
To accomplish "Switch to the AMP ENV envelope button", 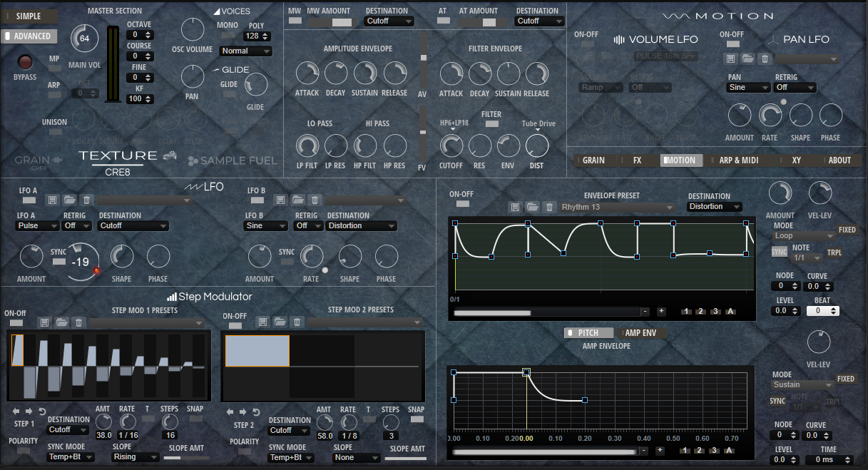I will (640, 333).
